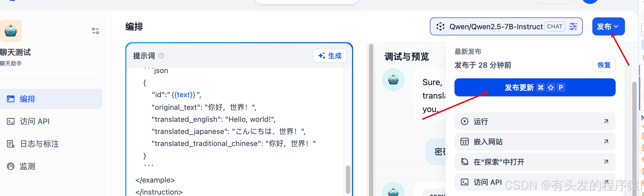
Task: Click the 聊天助手 subtitle text
Action: coord(11,63)
